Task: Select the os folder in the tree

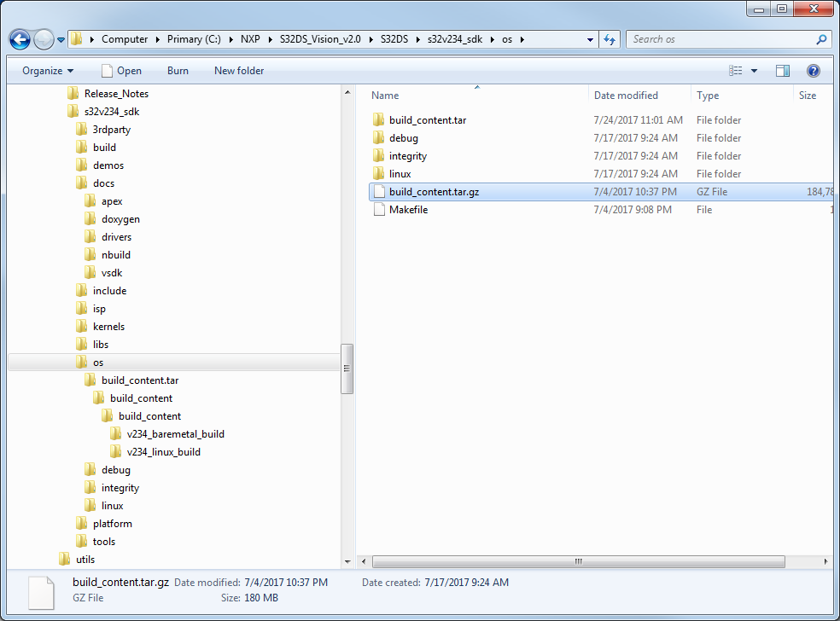Action: (x=98, y=363)
